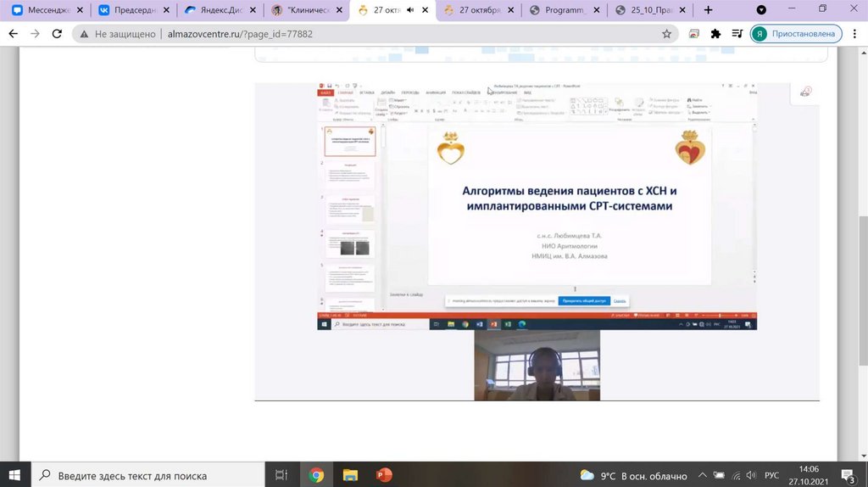Click the participants icon at the video's top-right

point(805,92)
